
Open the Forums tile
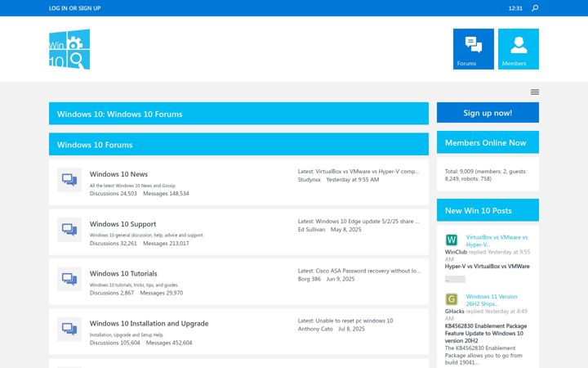[473, 49]
